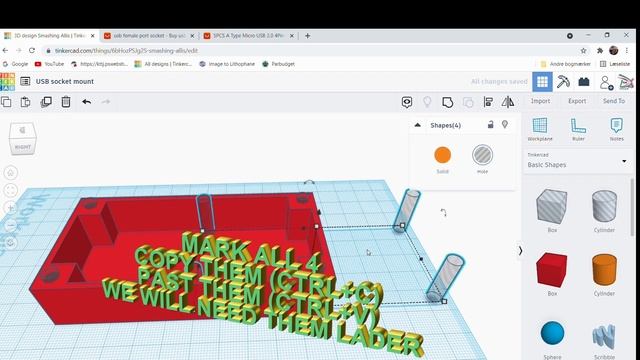
Task: Open the Chrome three-dot menu
Action: click(x=627, y=51)
